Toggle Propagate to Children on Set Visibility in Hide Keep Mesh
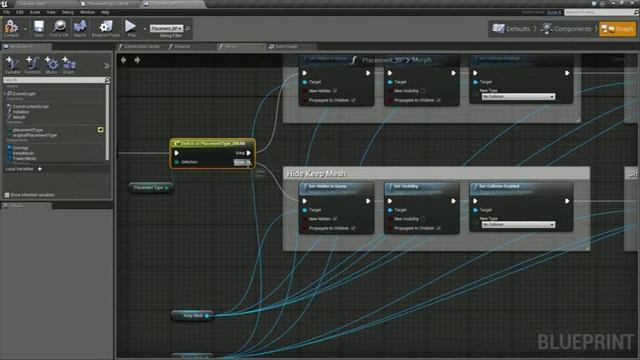This screenshot has height=360, width=640. pyautogui.click(x=439, y=228)
